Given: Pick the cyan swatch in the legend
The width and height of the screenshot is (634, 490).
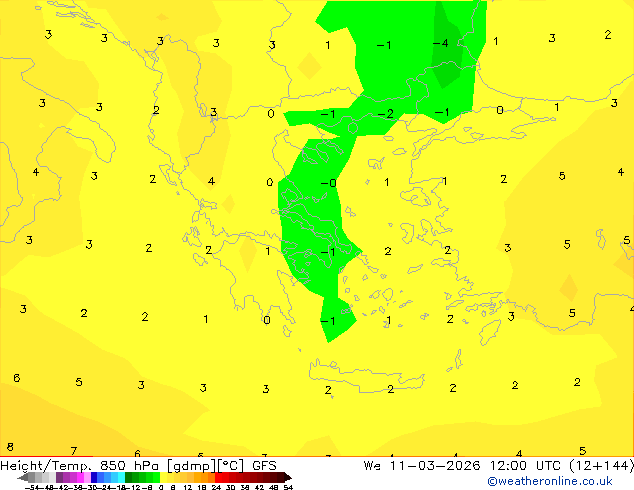Looking at the screenshot, I should click(x=121, y=477).
